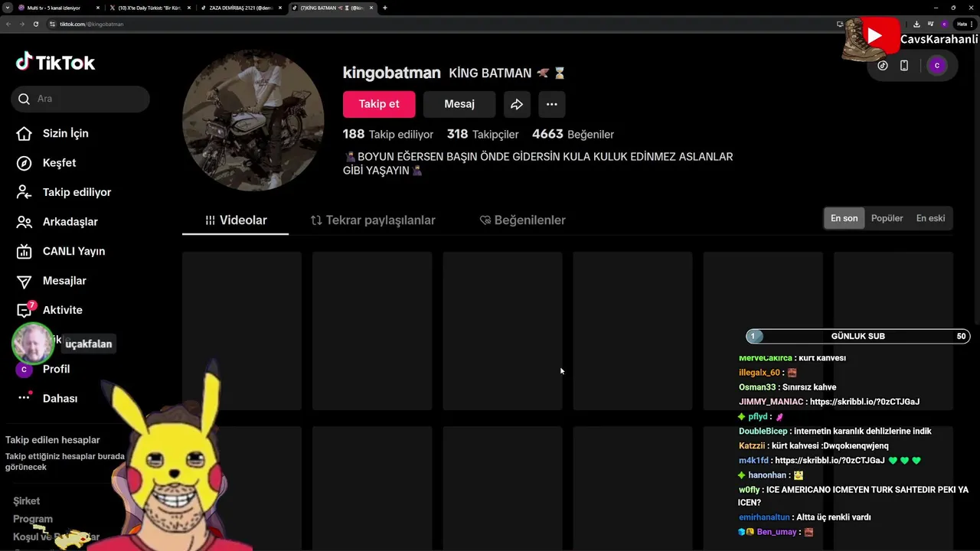Open browser profile C avatar in toolbar
Screen dimensions: 980x551
click(944, 24)
